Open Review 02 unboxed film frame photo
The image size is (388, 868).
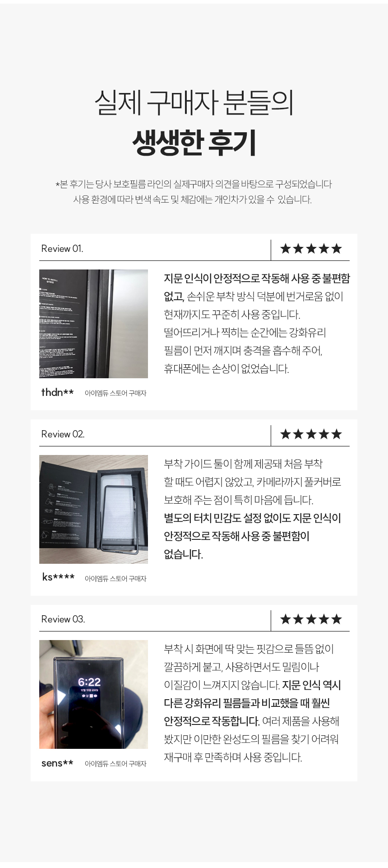coord(93,509)
